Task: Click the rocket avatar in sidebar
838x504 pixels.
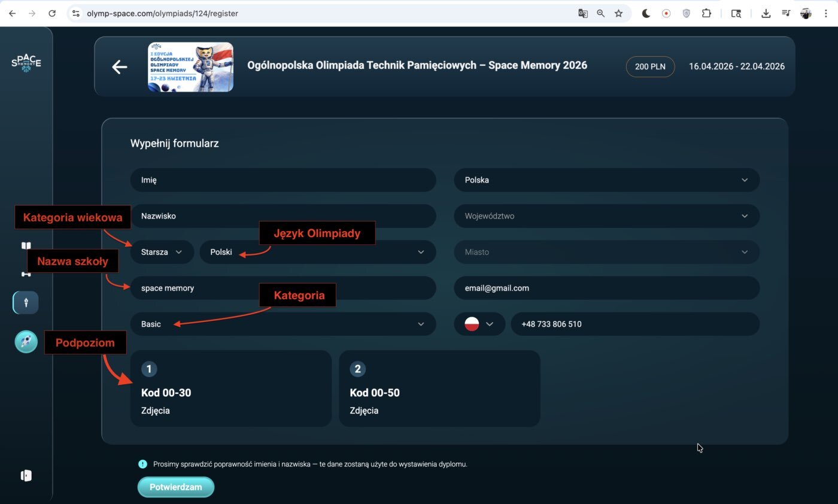Action: pyautogui.click(x=26, y=342)
